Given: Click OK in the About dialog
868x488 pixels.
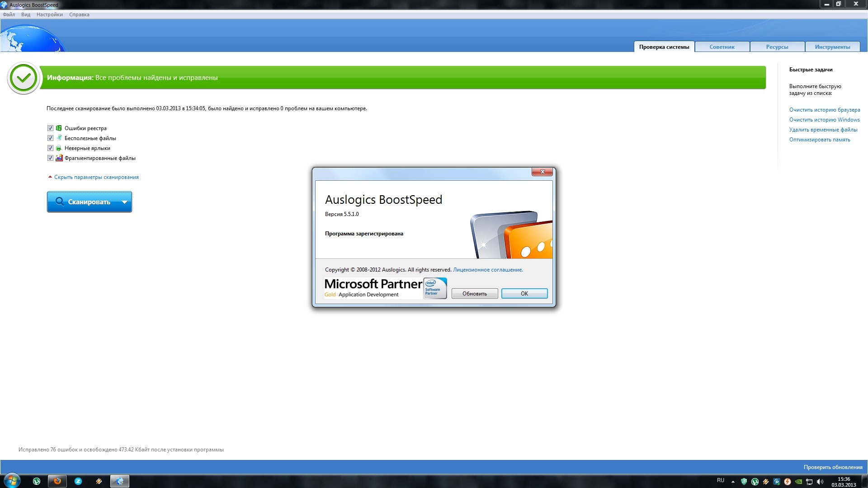Looking at the screenshot, I should point(524,294).
